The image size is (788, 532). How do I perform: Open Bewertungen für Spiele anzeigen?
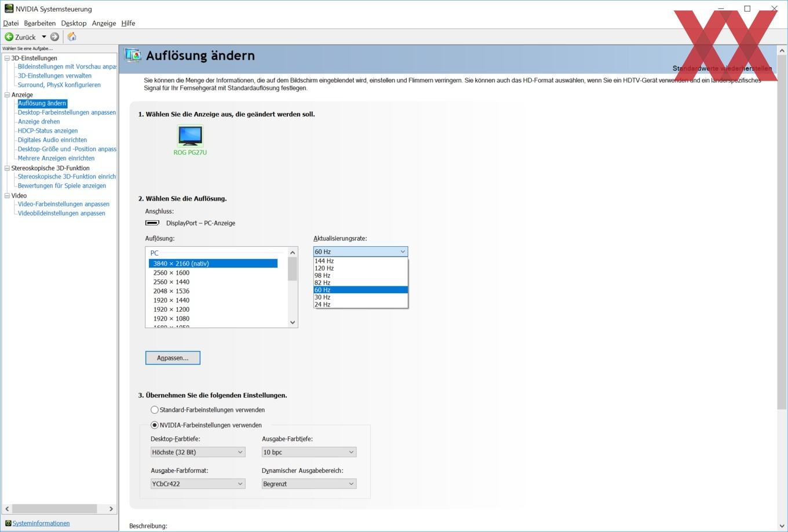point(62,186)
